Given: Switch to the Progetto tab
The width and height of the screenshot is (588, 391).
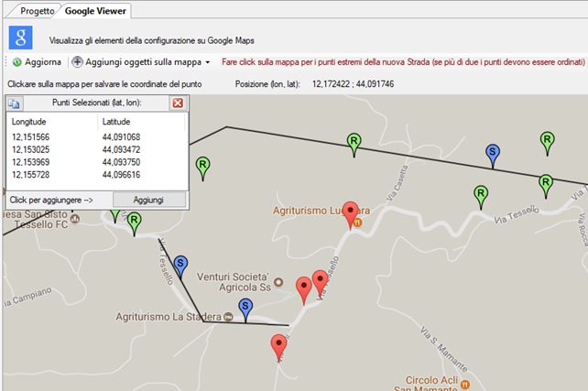Looking at the screenshot, I should 38,11.
